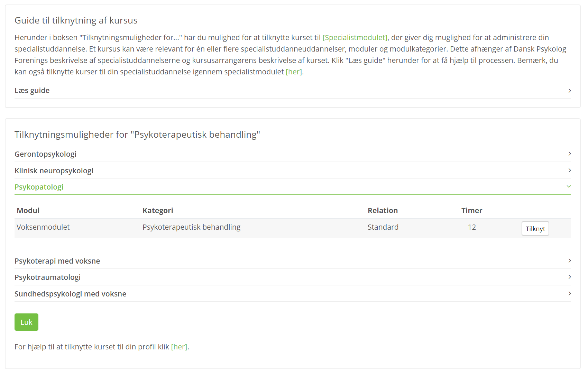
Task: Click chevron arrow next to Psykoterapi med voksne
Action: [x=569, y=260]
